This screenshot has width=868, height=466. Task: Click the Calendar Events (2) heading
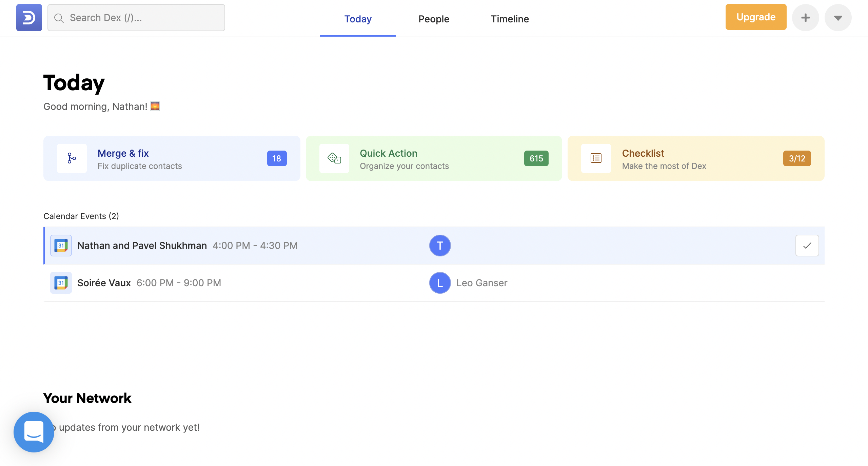81,216
